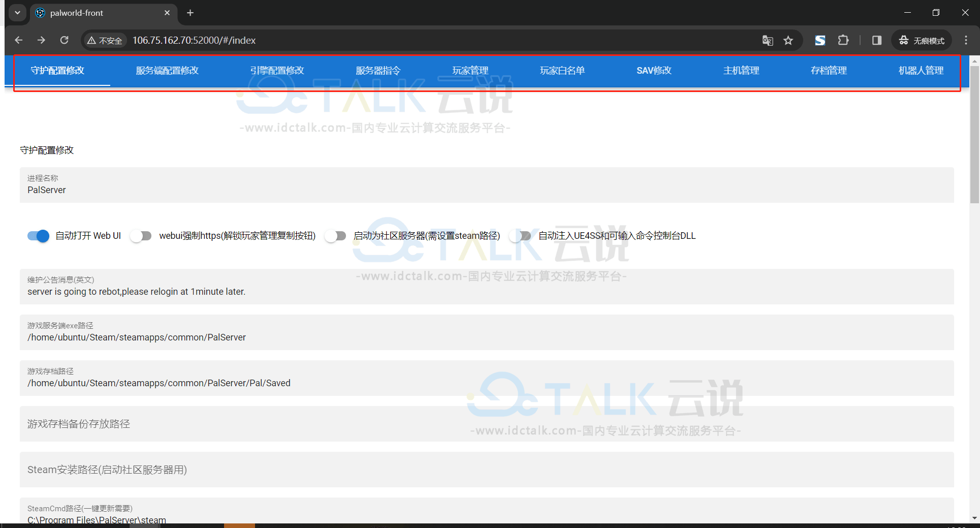The height and width of the screenshot is (528, 980).
Task: Edit the 维护公告消息(英文) field
Action: pyautogui.click(x=487, y=287)
